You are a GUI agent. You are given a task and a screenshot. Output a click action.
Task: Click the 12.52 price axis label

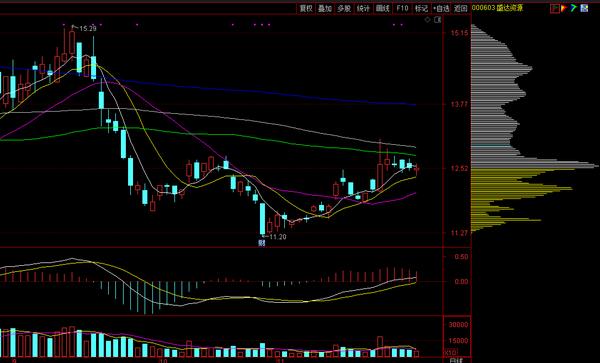tap(460, 168)
